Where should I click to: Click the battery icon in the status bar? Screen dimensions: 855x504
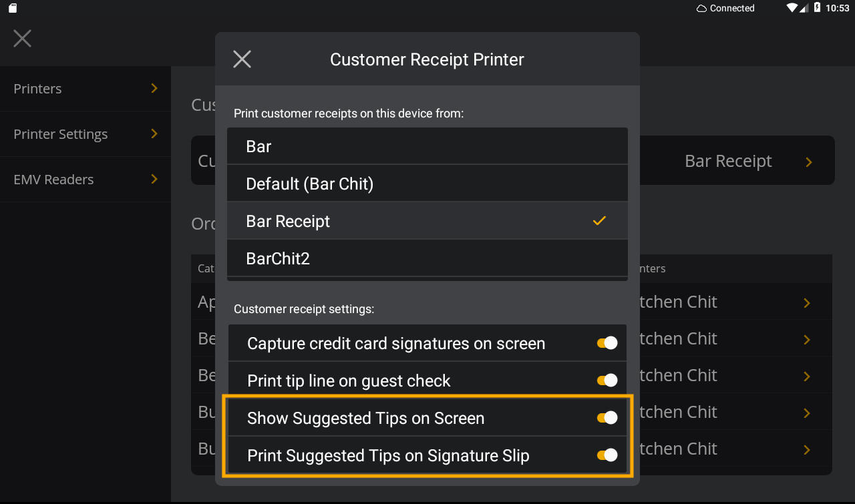coord(818,8)
